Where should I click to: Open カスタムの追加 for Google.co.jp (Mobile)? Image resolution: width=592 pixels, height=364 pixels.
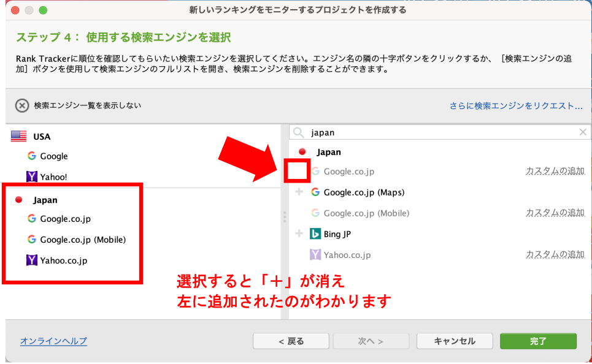pos(555,213)
